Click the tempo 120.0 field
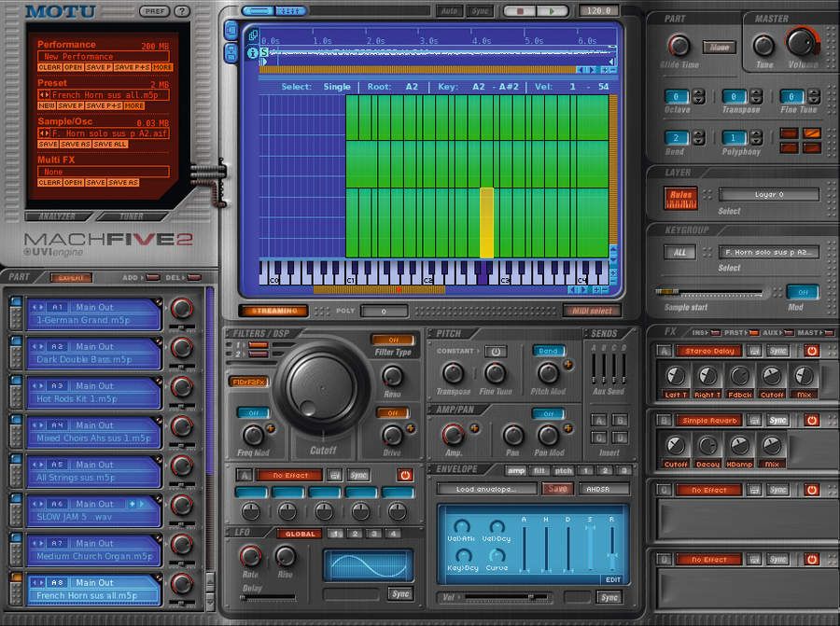Viewport: 840px width, 626px height. [x=598, y=10]
